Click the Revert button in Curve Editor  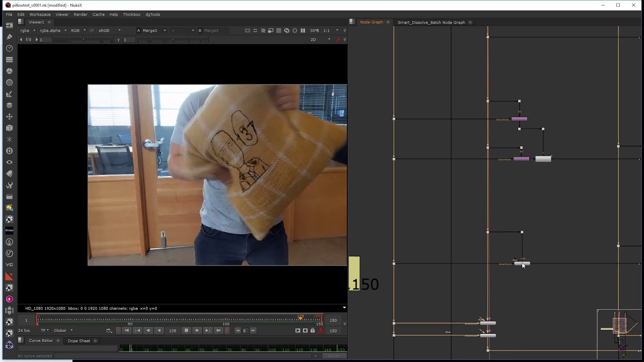click(x=334, y=356)
